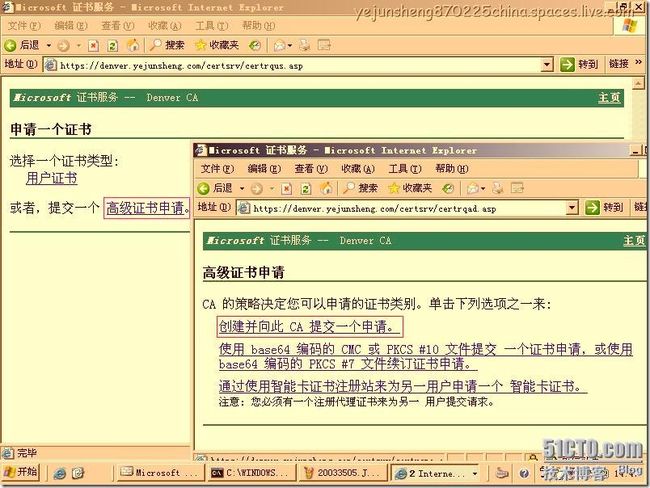
Task: Open Mail dropdown arrow in front IE toolbar
Action: 483,189
